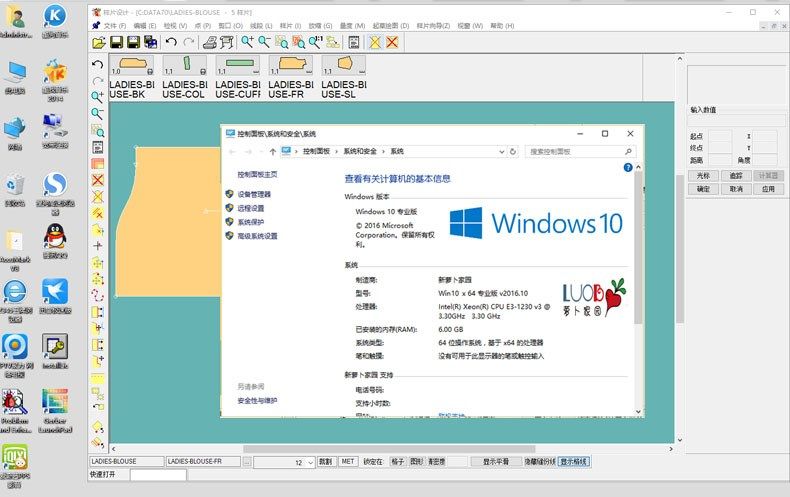Open the 线段 (L) menu
This screenshot has width=790, height=497.
pos(261,26)
